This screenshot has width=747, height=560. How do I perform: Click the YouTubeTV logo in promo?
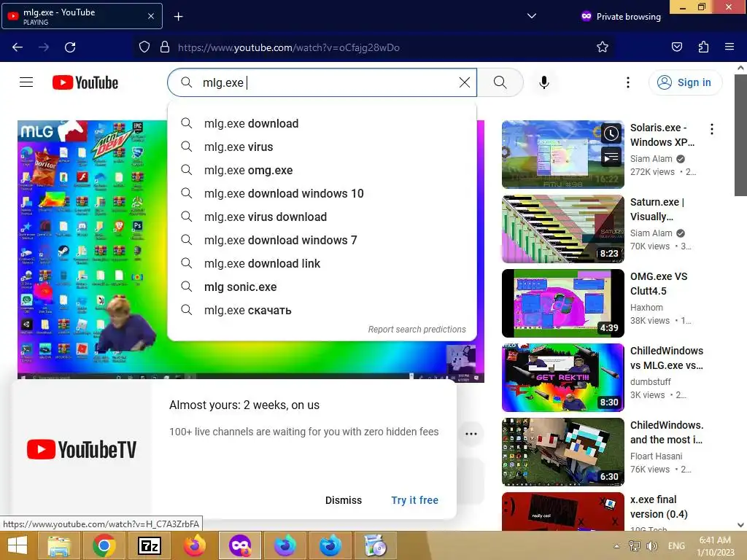point(82,449)
